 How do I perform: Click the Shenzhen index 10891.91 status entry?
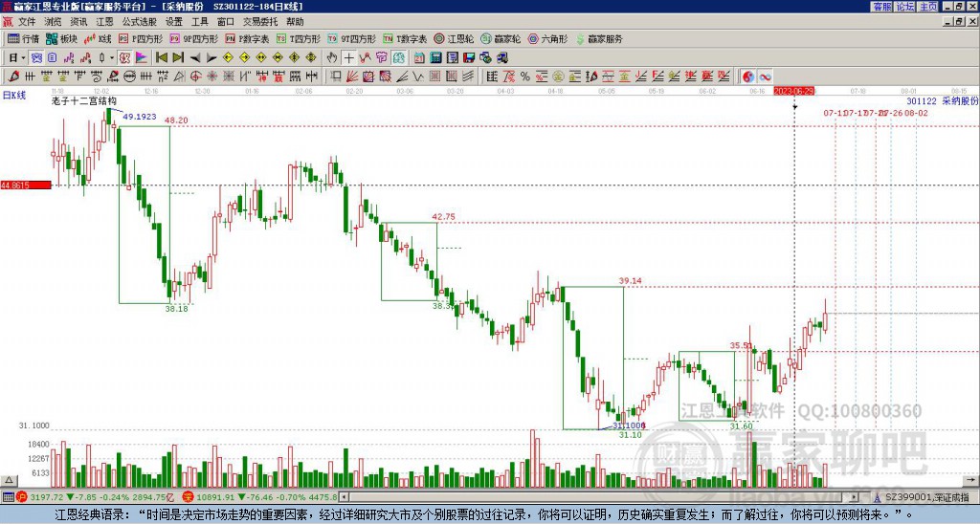(x=260, y=497)
